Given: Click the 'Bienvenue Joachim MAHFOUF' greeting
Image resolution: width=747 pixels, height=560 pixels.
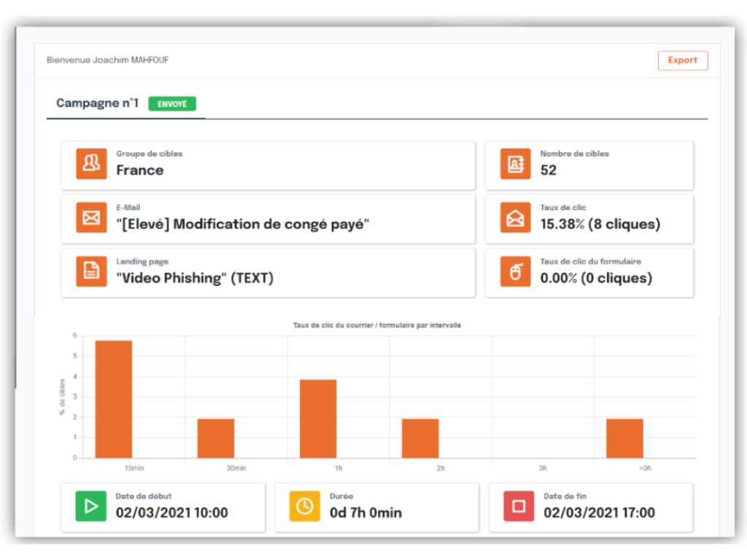Looking at the screenshot, I should coord(108,60).
